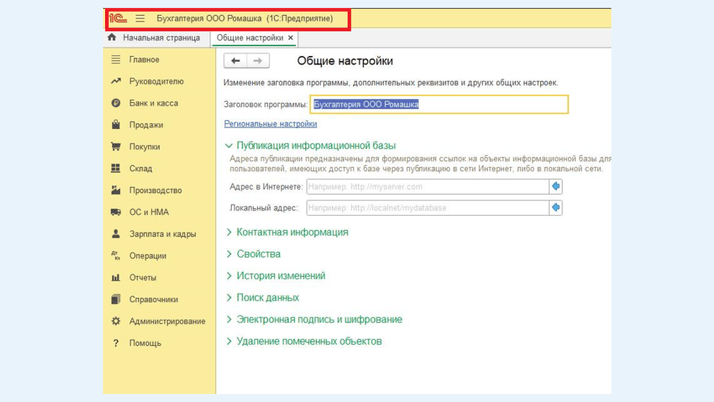The width and height of the screenshot is (714, 402).
Task: Open the hamburger main menu icon
Action: pos(140,18)
